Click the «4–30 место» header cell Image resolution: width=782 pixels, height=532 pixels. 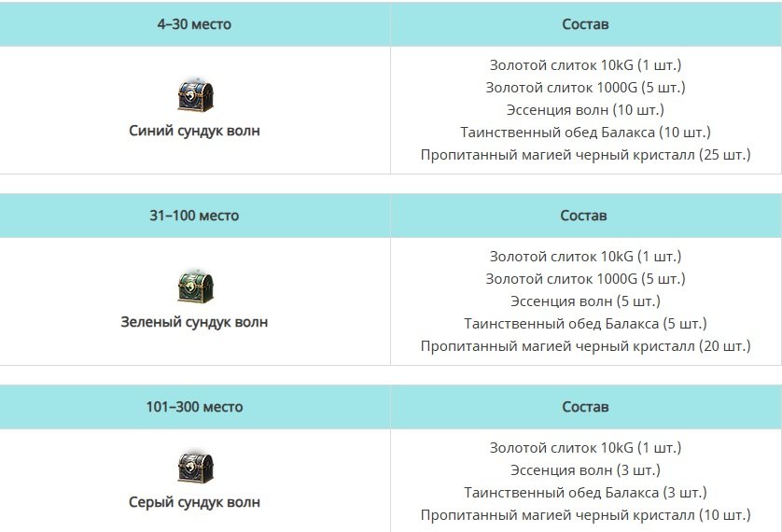[x=194, y=24]
